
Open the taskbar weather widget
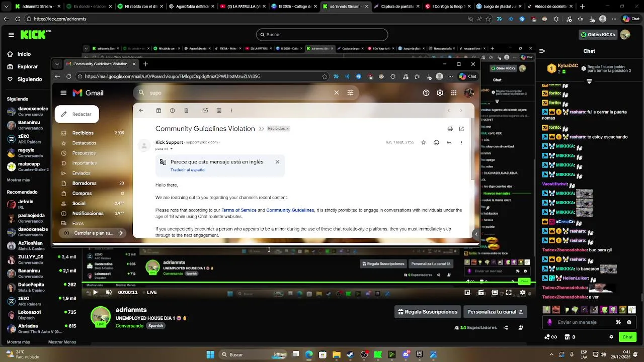click(x=22, y=354)
